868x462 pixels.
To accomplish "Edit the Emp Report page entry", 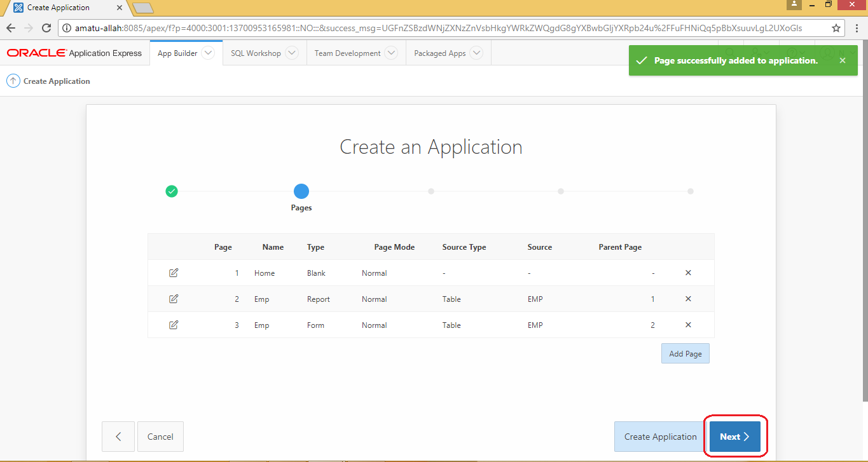I will [x=173, y=299].
